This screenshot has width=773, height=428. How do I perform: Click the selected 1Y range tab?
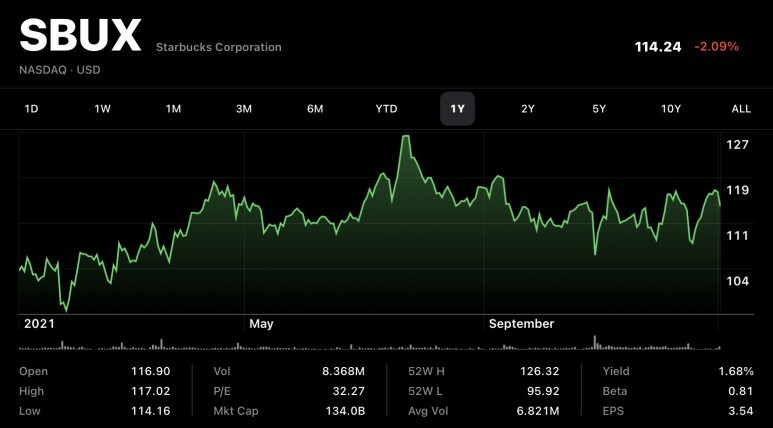click(457, 109)
